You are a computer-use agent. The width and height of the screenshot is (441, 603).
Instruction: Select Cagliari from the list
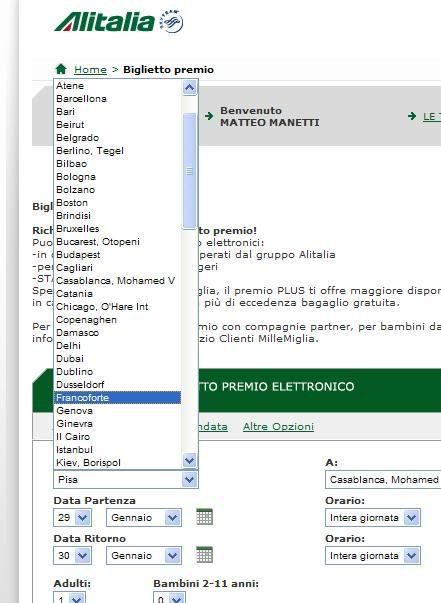pos(118,268)
